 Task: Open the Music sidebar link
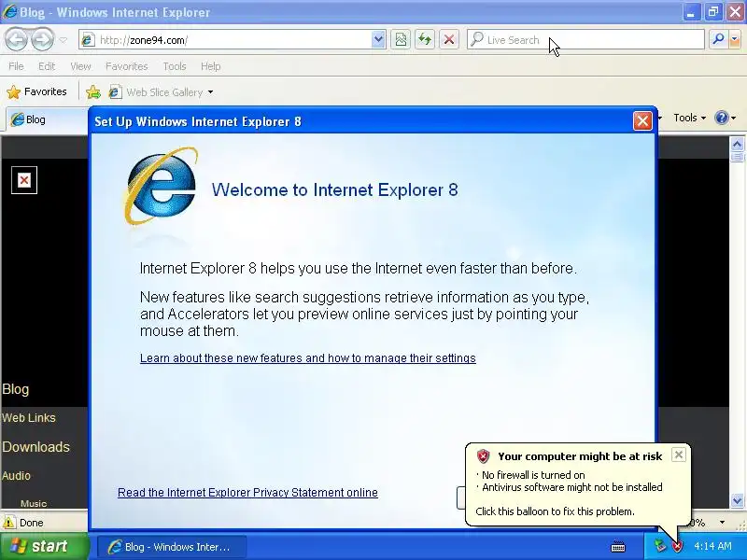point(34,503)
